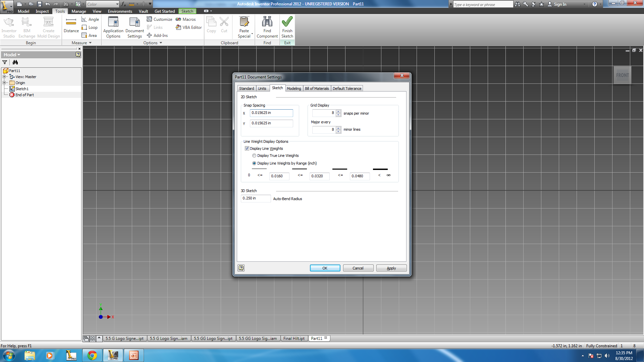Click the browser find binoculars icon
Image resolution: width=644 pixels, height=362 pixels.
tap(15, 62)
